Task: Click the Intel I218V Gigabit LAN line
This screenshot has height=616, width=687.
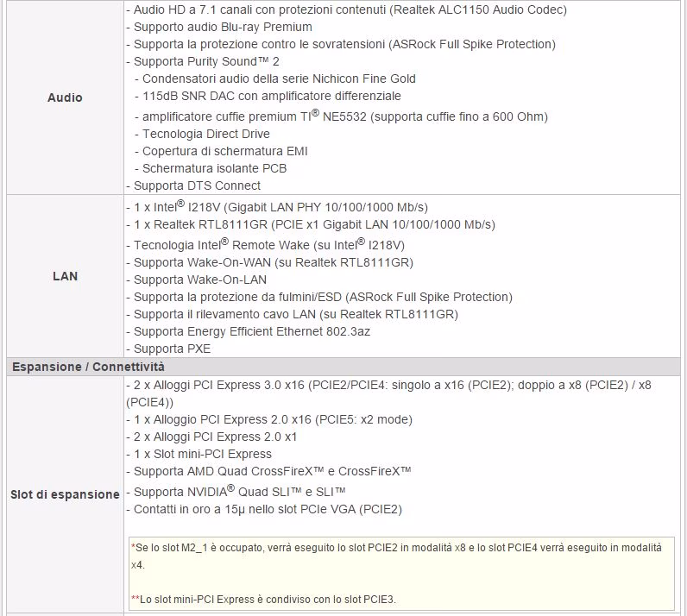Action: (x=277, y=207)
